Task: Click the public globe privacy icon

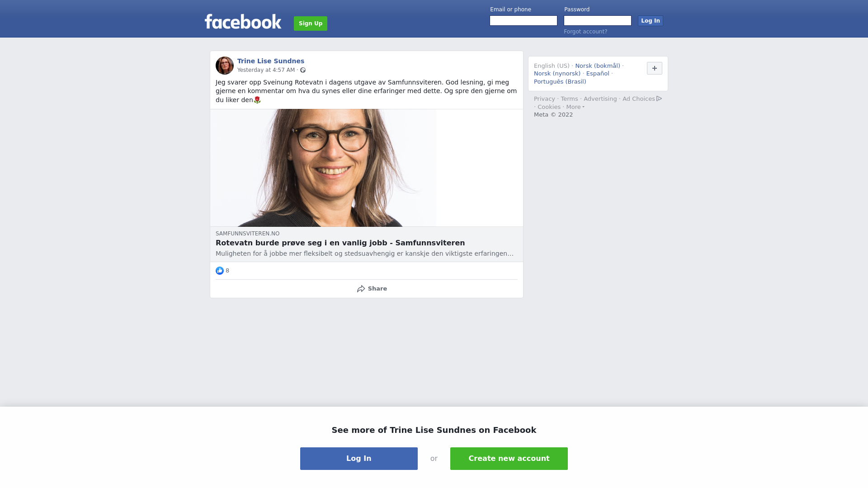Action: 303,70
